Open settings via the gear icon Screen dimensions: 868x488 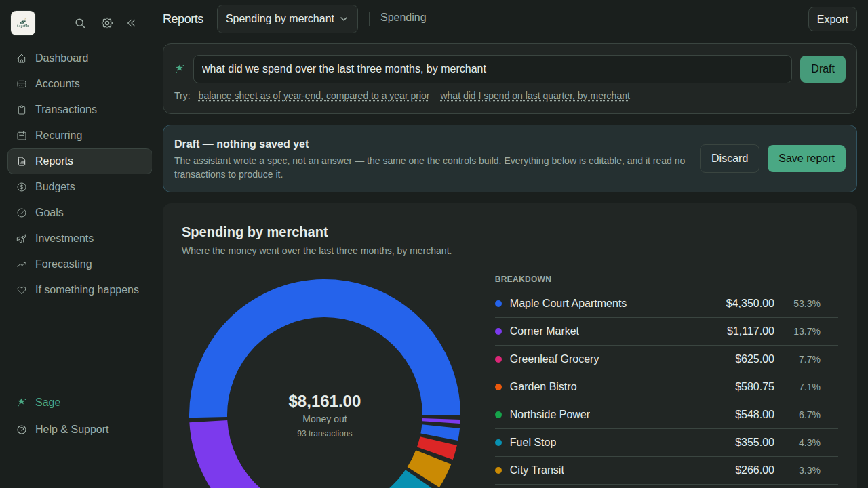(x=107, y=23)
